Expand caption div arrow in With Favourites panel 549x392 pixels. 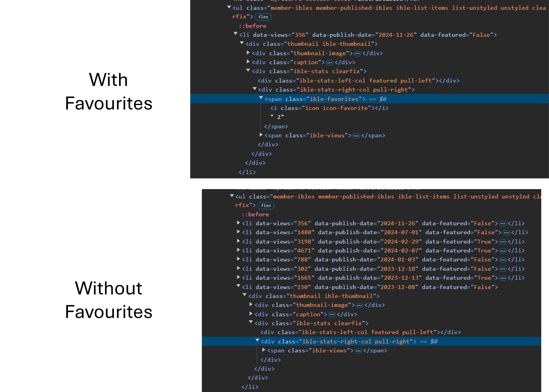[x=248, y=62]
